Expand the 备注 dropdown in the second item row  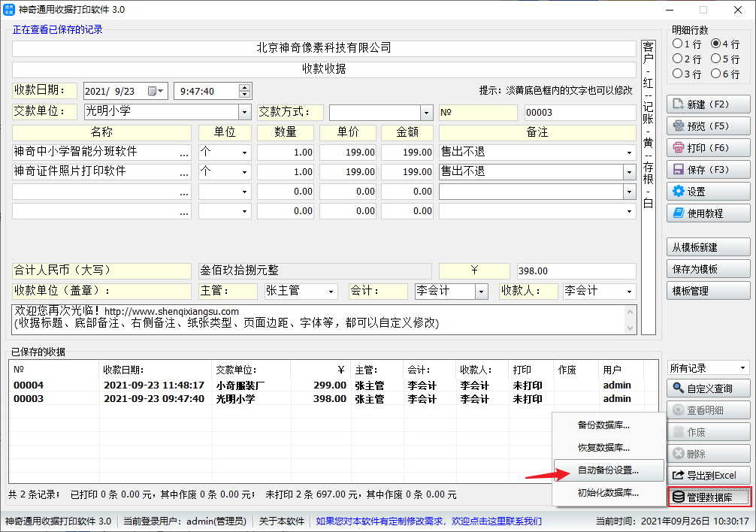tap(629, 172)
